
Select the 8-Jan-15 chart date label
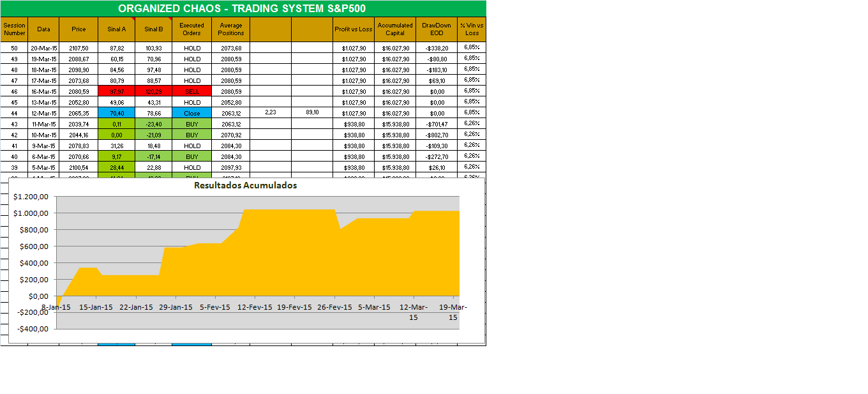click(56, 307)
